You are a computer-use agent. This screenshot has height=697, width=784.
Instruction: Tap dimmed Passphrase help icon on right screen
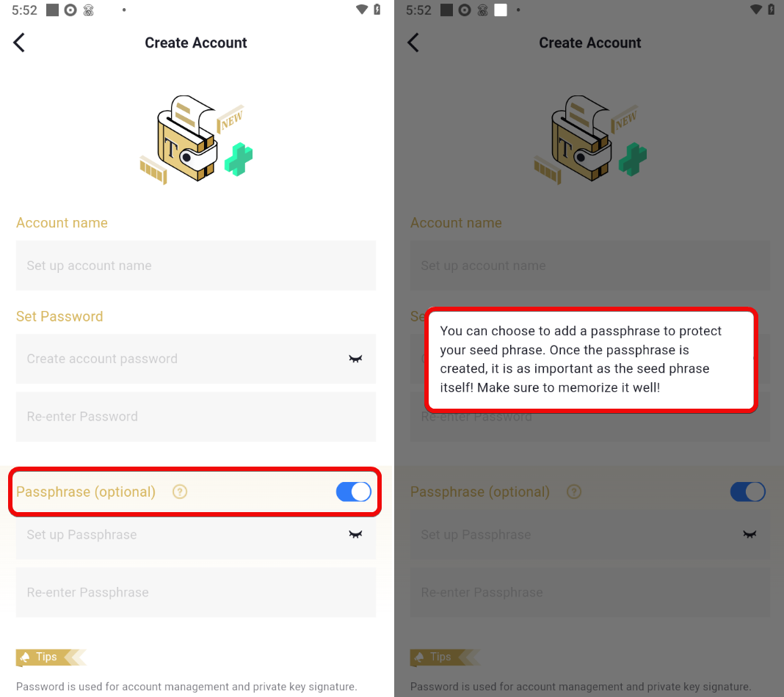(574, 492)
